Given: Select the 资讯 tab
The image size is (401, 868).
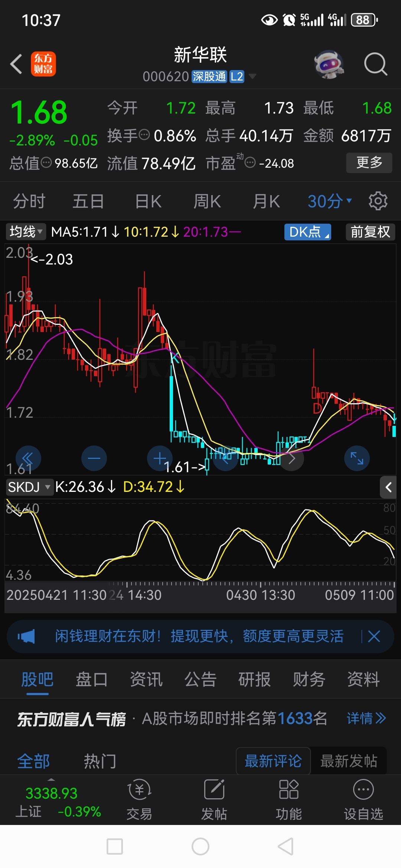Looking at the screenshot, I should click(146, 680).
